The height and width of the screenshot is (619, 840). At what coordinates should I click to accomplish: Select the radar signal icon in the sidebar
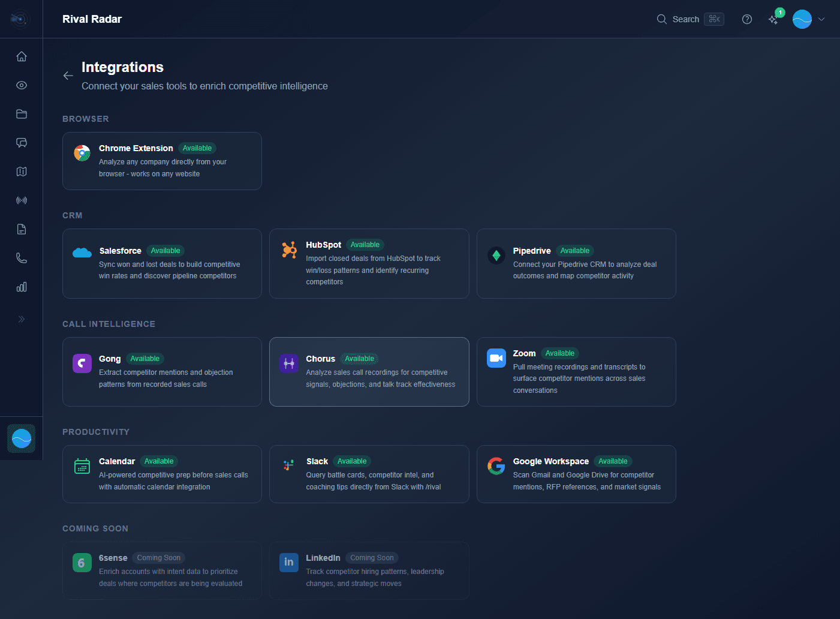coord(21,200)
